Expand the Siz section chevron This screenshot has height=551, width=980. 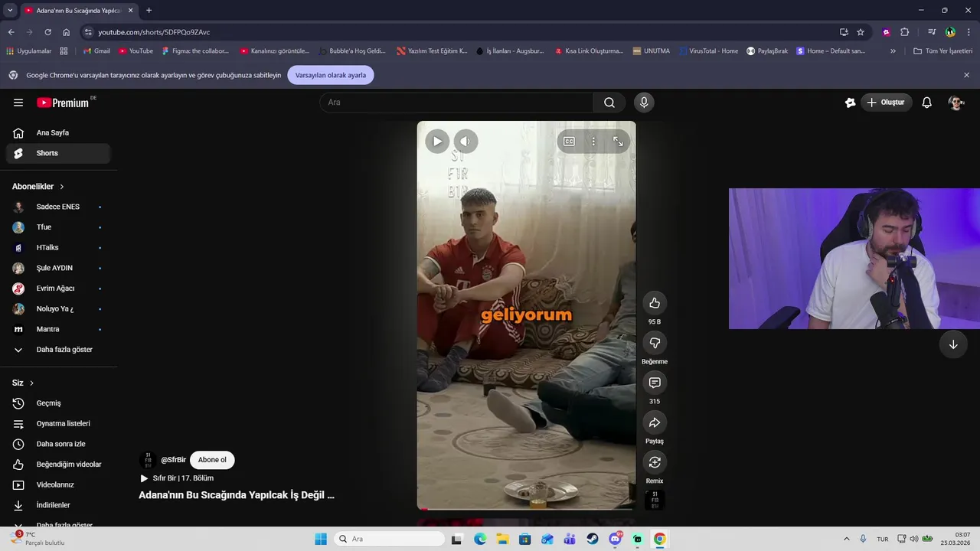31,383
